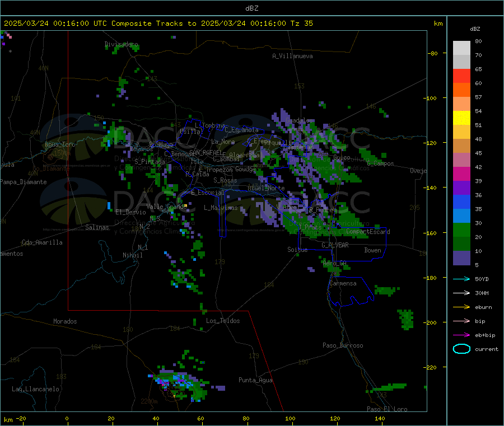Click the dBZ title at top
504x426 pixels.
click(251, 8)
